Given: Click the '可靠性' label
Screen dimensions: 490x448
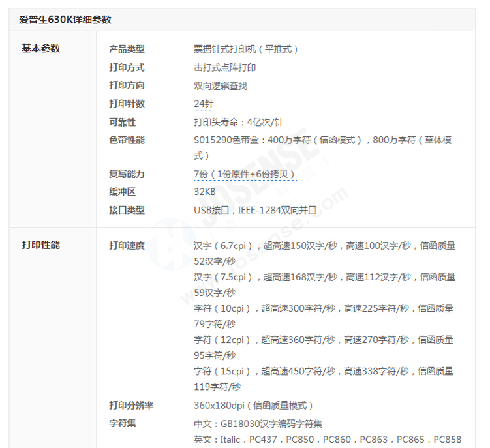Looking at the screenshot, I should click(x=122, y=122).
